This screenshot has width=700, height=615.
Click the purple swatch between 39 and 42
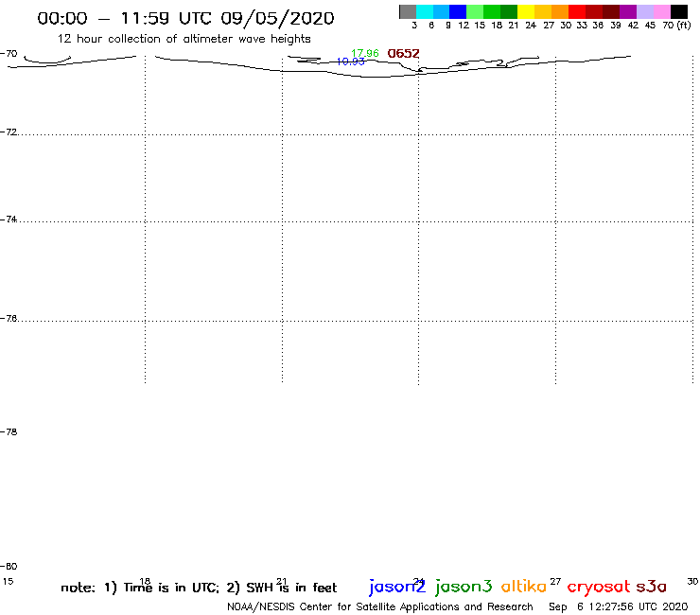tap(628, 11)
